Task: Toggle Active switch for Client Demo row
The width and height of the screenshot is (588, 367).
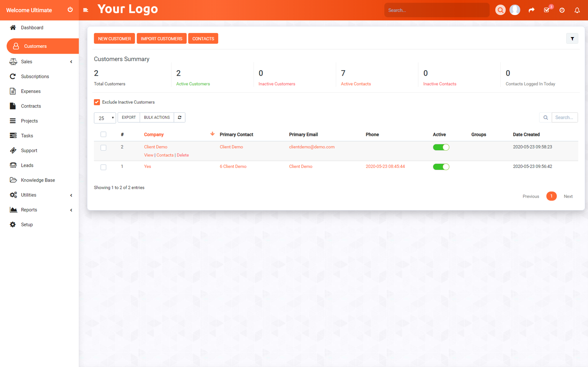Action: 441,147
